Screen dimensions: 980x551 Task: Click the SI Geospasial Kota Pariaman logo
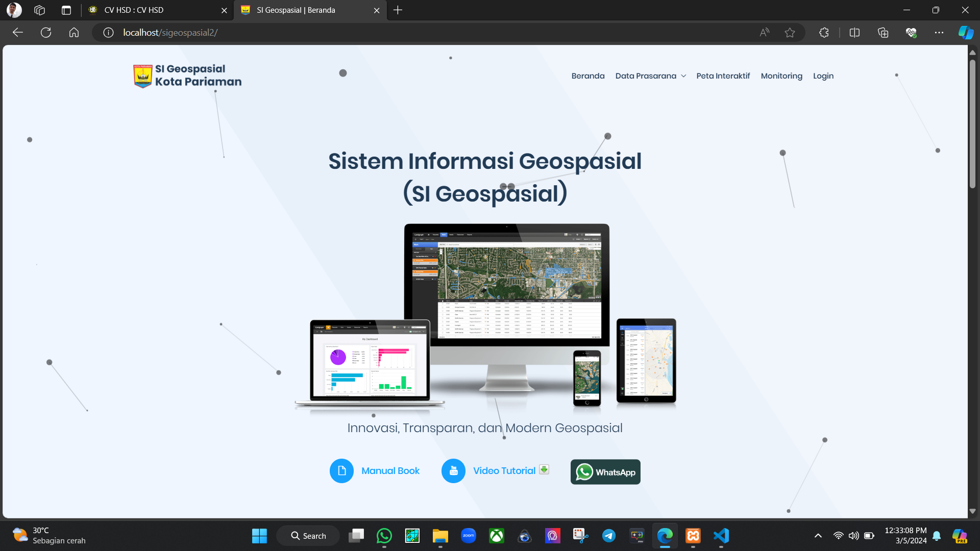187,76
